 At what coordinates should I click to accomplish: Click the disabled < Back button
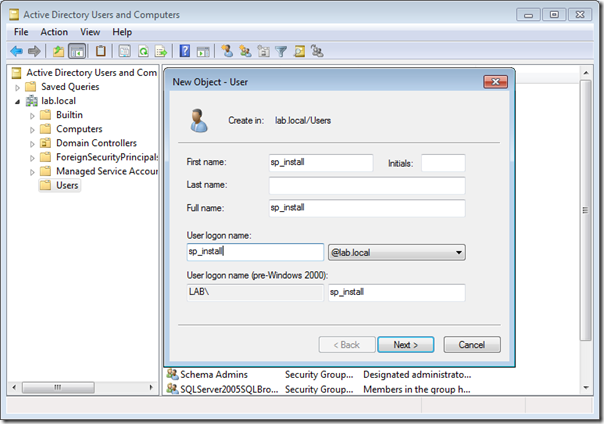pos(347,345)
